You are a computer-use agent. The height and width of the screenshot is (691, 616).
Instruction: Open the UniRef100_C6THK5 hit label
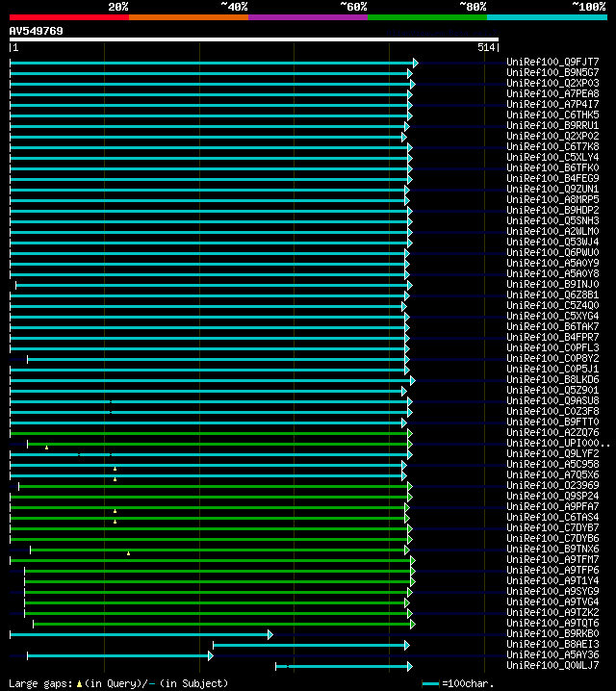pos(552,115)
